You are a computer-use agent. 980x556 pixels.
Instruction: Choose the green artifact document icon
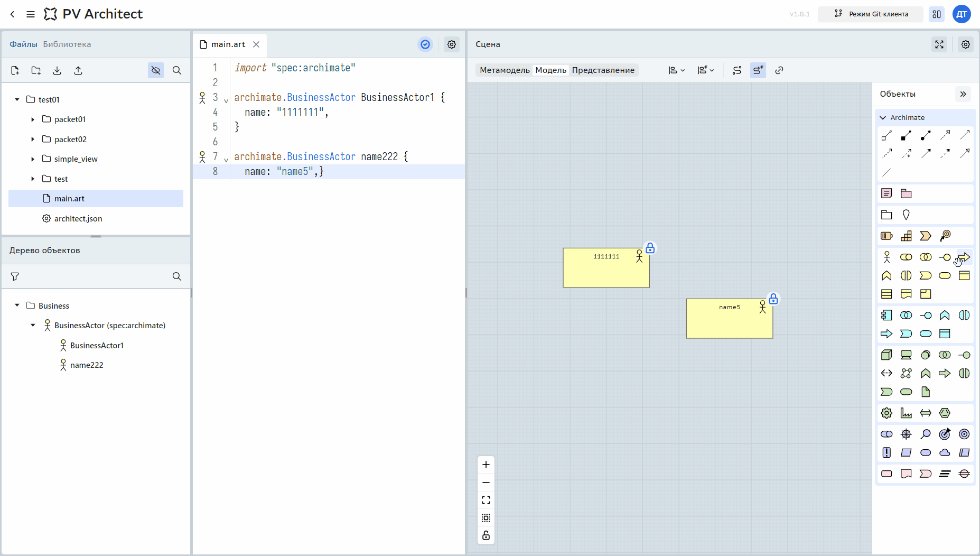click(x=926, y=392)
